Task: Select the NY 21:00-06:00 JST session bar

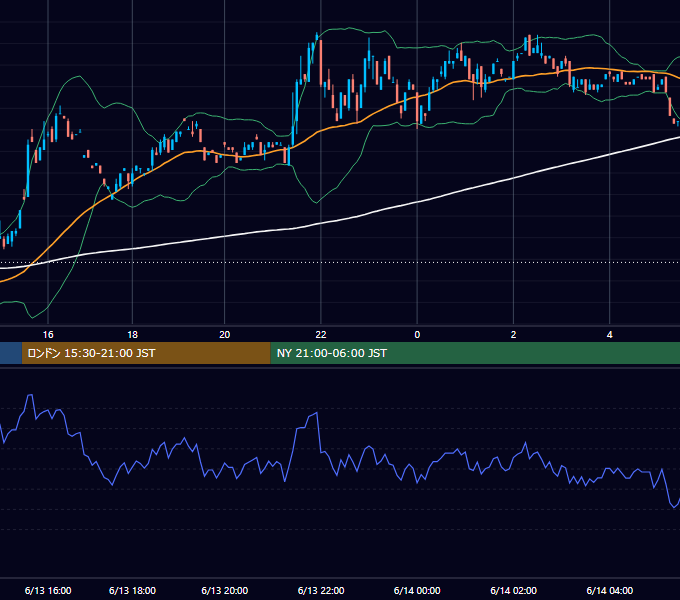Action: point(475,353)
